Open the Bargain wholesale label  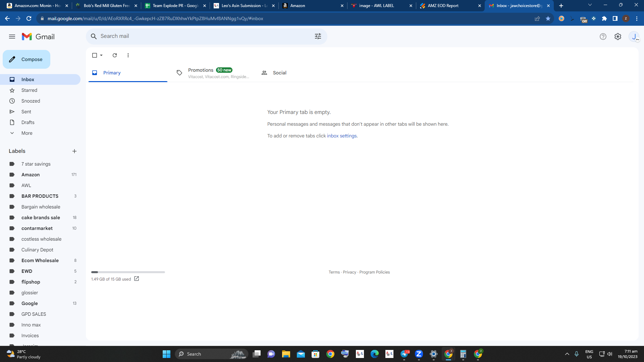[x=40, y=207]
